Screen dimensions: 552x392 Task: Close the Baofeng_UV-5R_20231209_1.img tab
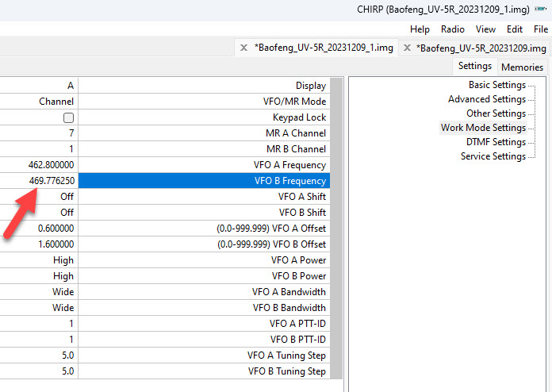[244, 48]
